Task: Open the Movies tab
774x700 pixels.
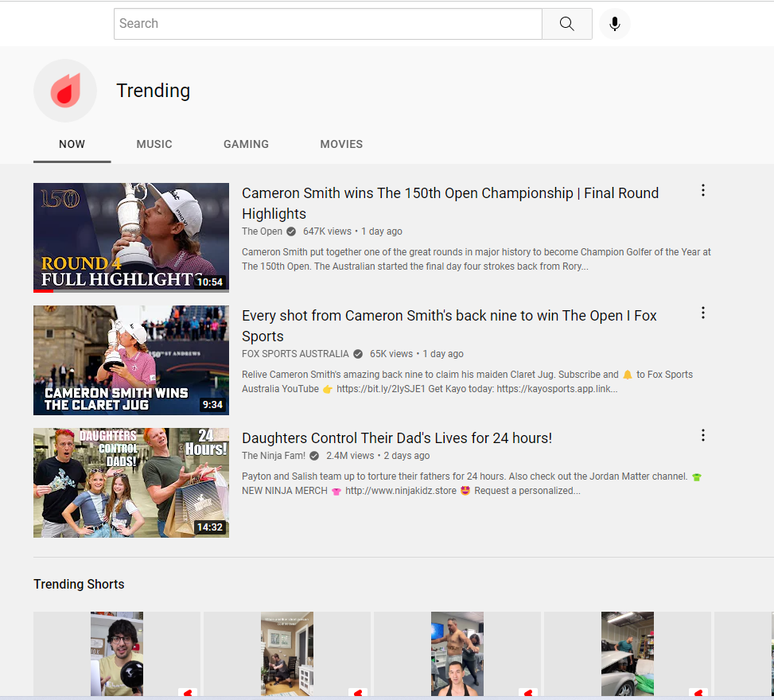Action: (341, 144)
